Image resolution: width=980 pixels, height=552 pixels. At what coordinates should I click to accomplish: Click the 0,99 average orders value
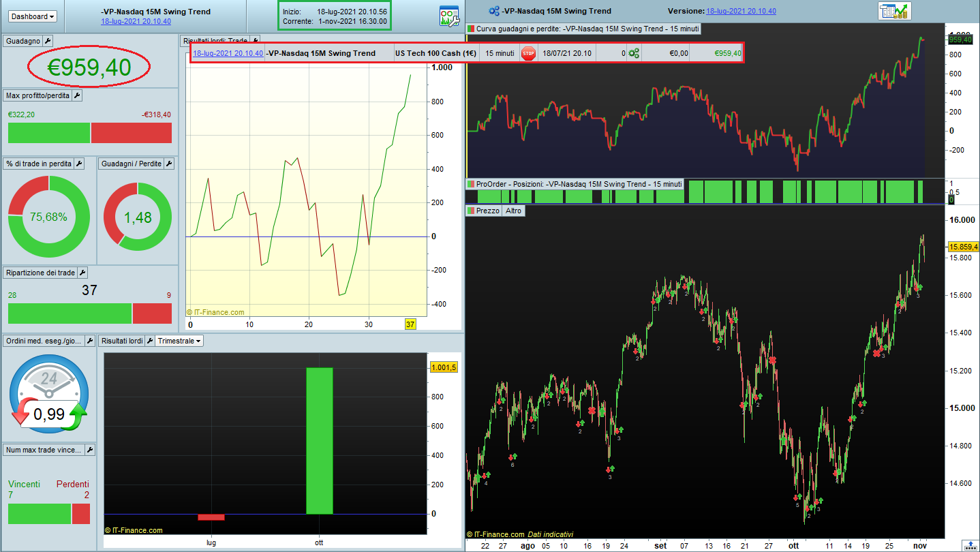tap(49, 414)
